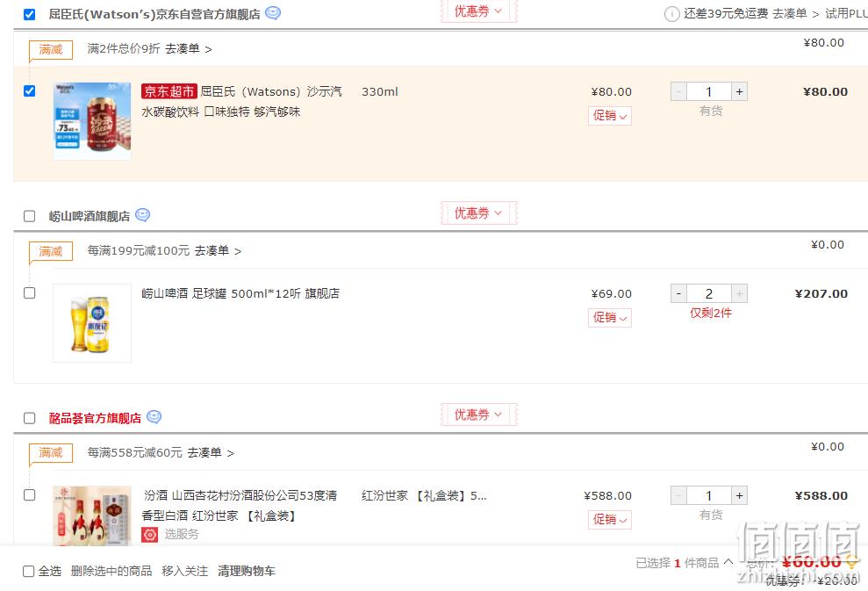Click the info icon beside 还差39元免运费
Screen dimensions: 868x591
pyautogui.click(x=671, y=14)
